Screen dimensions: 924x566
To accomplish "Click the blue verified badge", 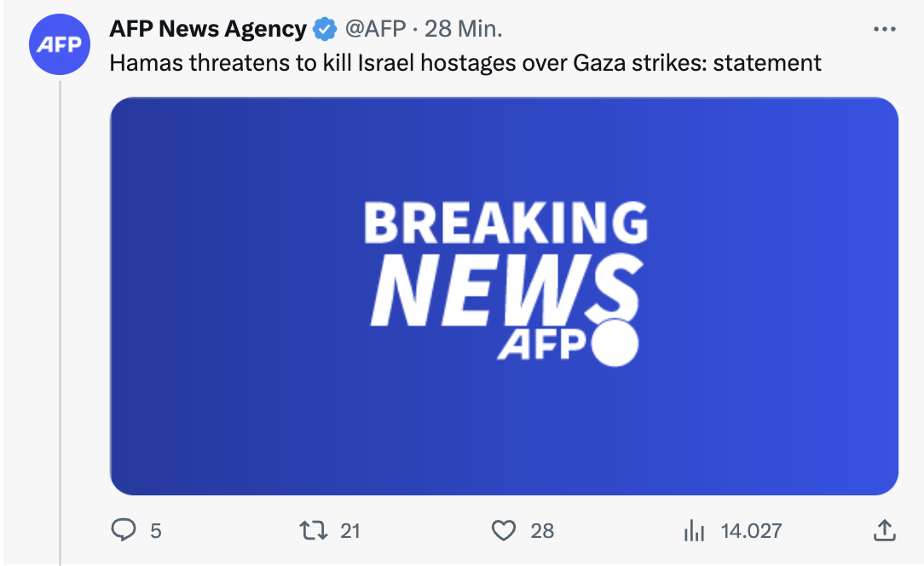I will (324, 30).
